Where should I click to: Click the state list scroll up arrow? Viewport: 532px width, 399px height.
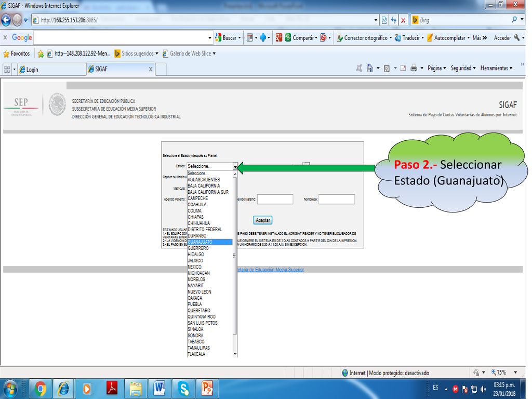pos(235,174)
